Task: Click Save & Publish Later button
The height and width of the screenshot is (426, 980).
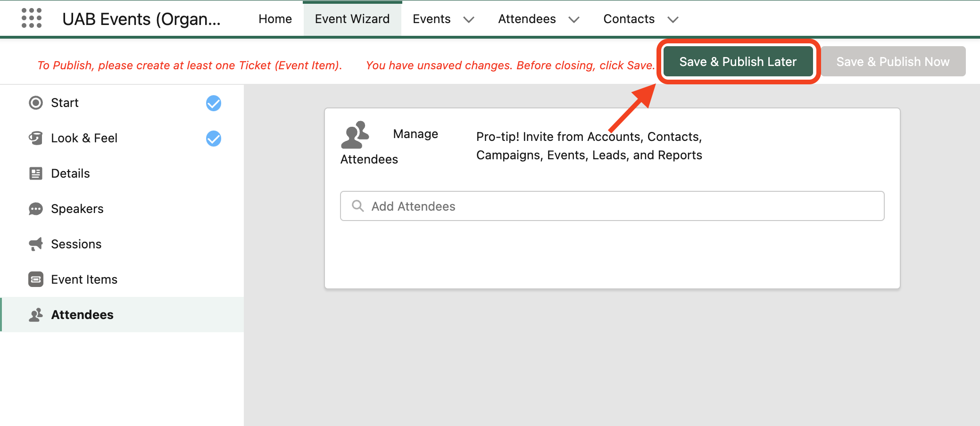Action: pyautogui.click(x=738, y=62)
